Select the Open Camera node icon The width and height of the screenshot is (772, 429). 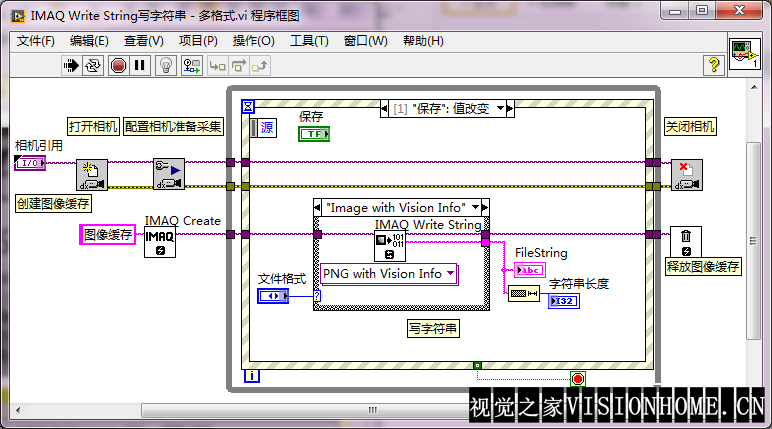[92, 175]
